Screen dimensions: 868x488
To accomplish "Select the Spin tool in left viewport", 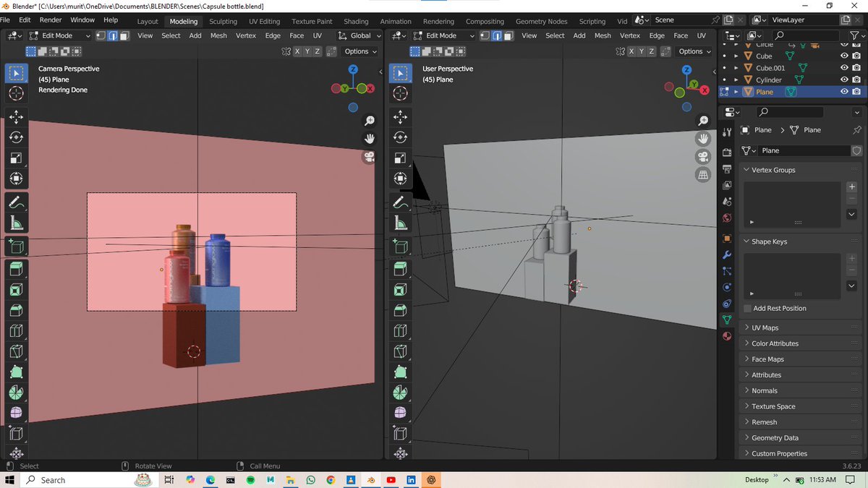I will (16, 393).
